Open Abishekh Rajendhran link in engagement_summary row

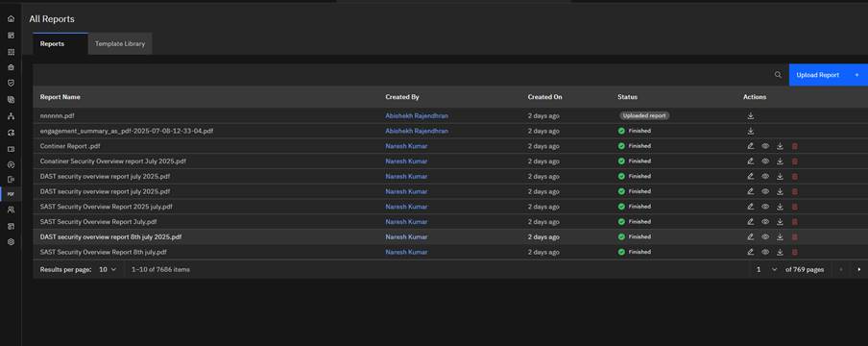click(x=417, y=131)
